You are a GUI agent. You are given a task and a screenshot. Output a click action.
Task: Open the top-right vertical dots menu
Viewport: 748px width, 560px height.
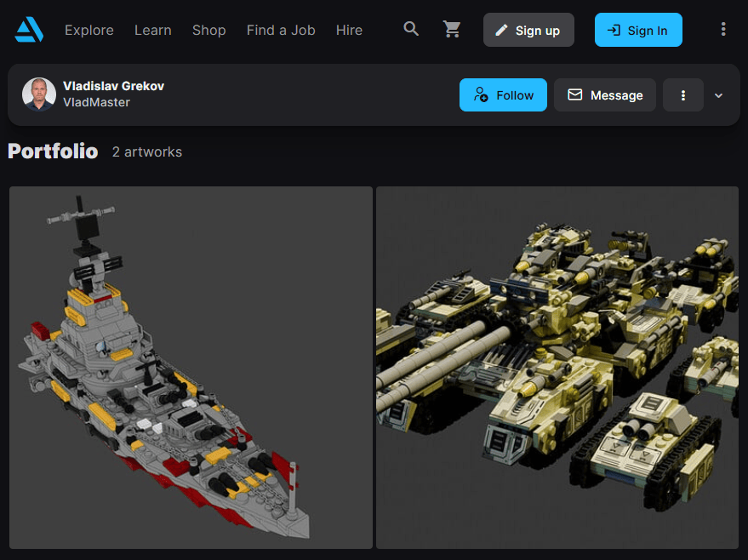(722, 30)
